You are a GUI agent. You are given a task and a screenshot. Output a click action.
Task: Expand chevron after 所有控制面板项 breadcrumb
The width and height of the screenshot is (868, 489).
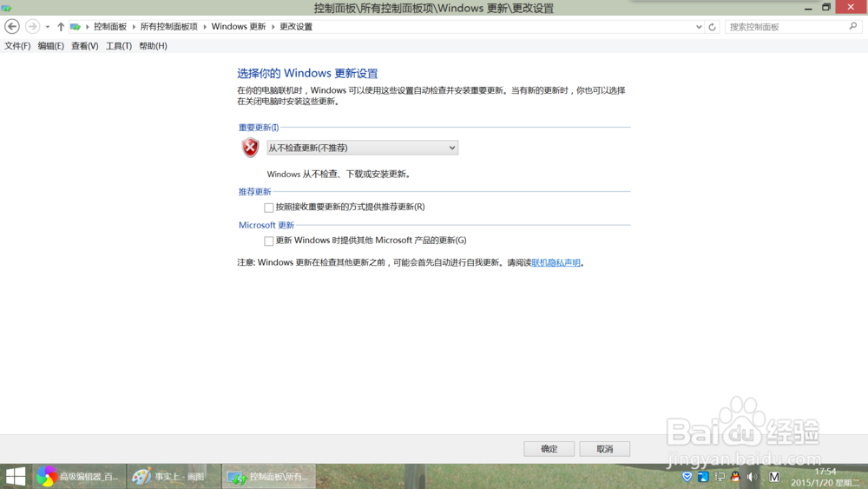pos(205,27)
